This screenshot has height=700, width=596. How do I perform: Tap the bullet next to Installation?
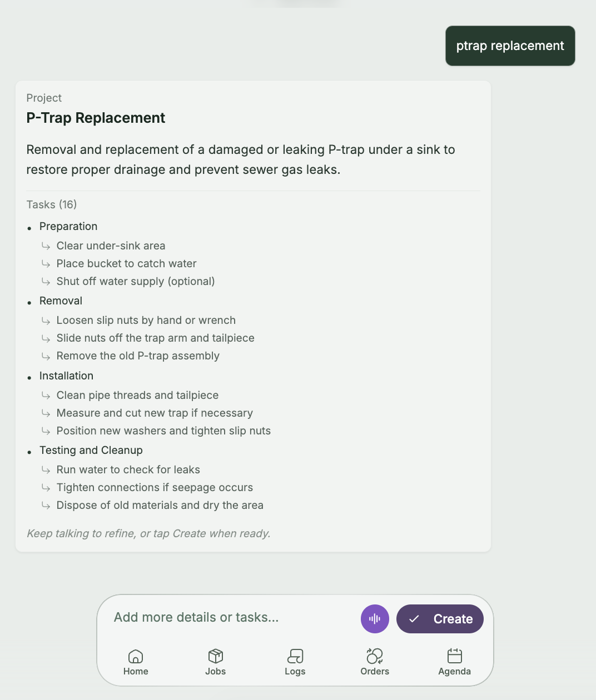coord(29,377)
